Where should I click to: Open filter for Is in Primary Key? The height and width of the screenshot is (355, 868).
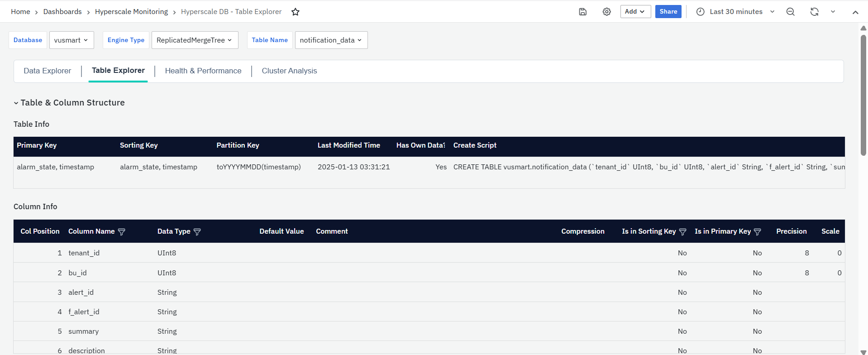[x=758, y=232]
